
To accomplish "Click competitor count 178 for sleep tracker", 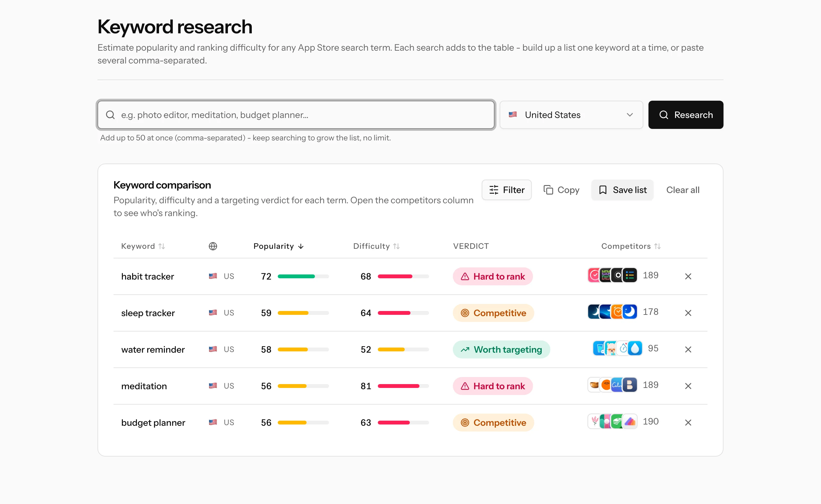I will coord(650,312).
